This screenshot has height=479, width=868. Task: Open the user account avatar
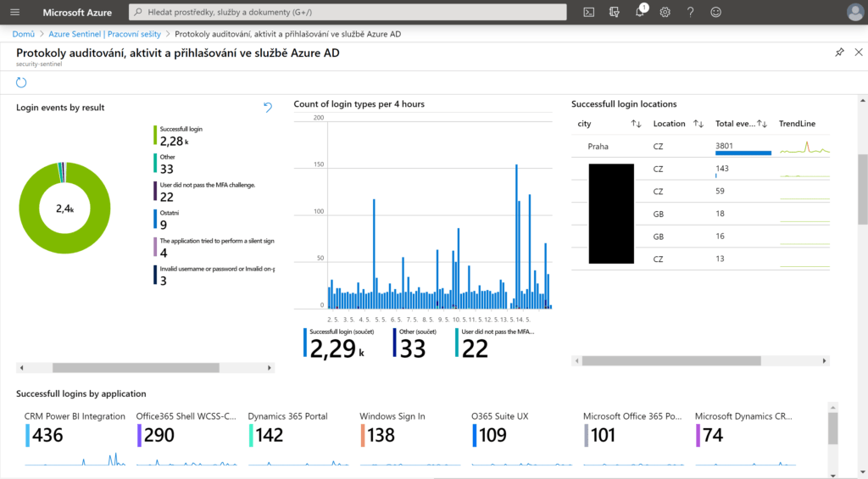(854, 12)
